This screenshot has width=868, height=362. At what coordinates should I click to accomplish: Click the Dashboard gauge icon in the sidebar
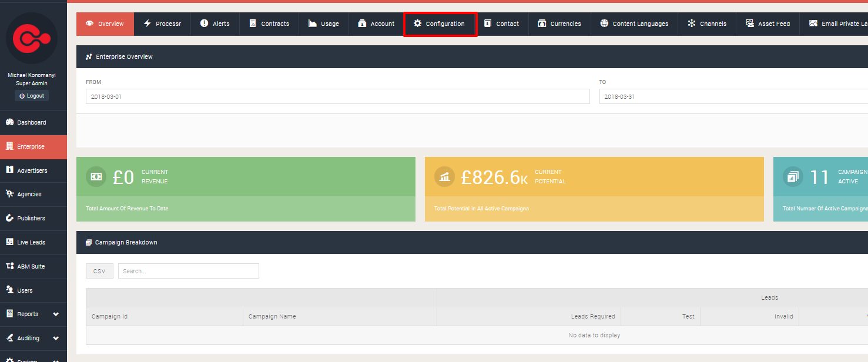pyautogui.click(x=9, y=122)
